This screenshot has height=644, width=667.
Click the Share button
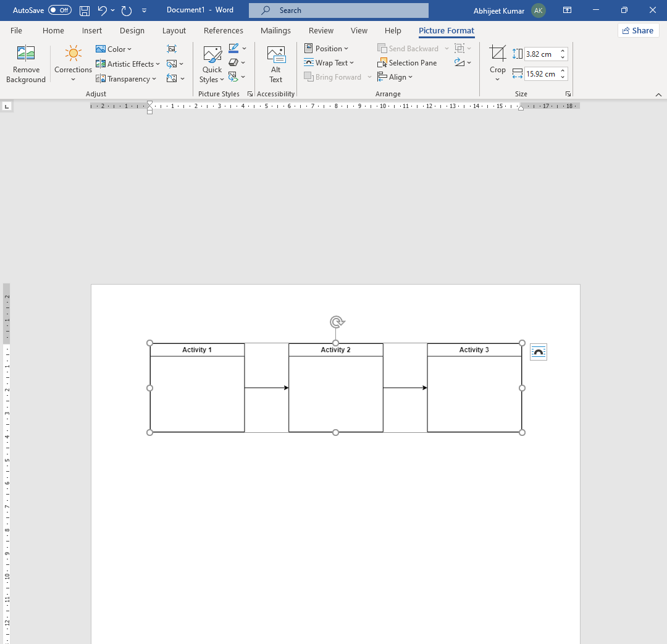click(x=638, y=30)
